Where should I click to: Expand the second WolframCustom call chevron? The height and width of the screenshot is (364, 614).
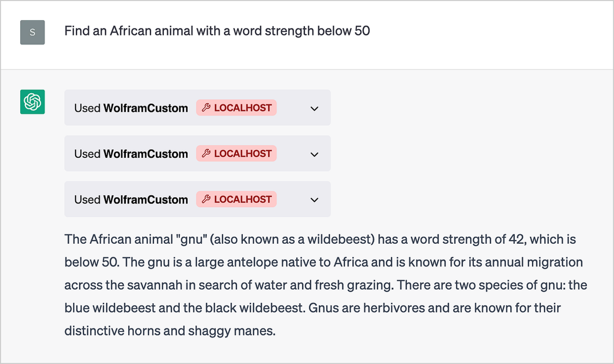point(314,154)
